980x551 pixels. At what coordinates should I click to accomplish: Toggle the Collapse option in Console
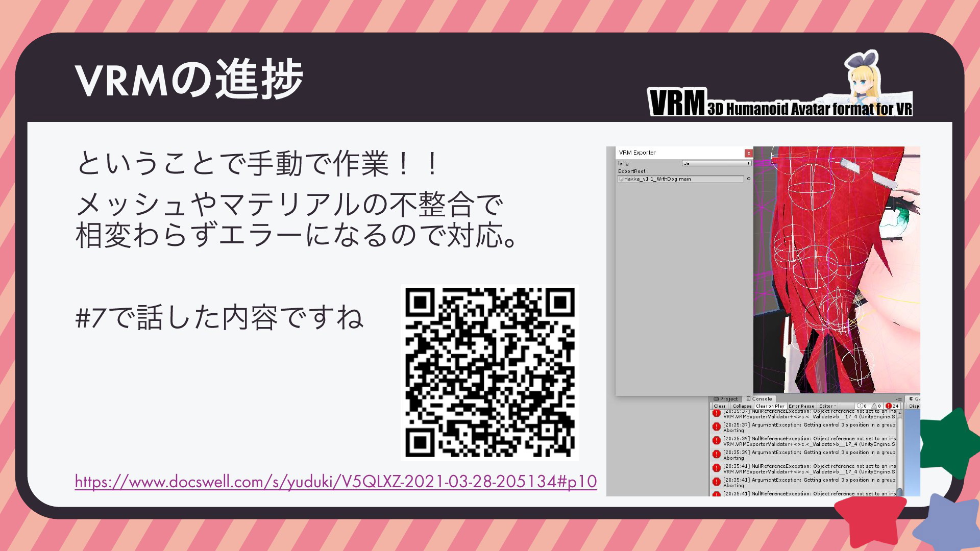[742, 406]
